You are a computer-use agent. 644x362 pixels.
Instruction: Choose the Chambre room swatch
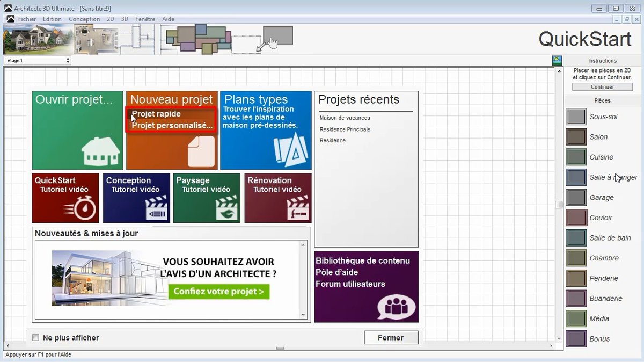[x=576, y=258]
